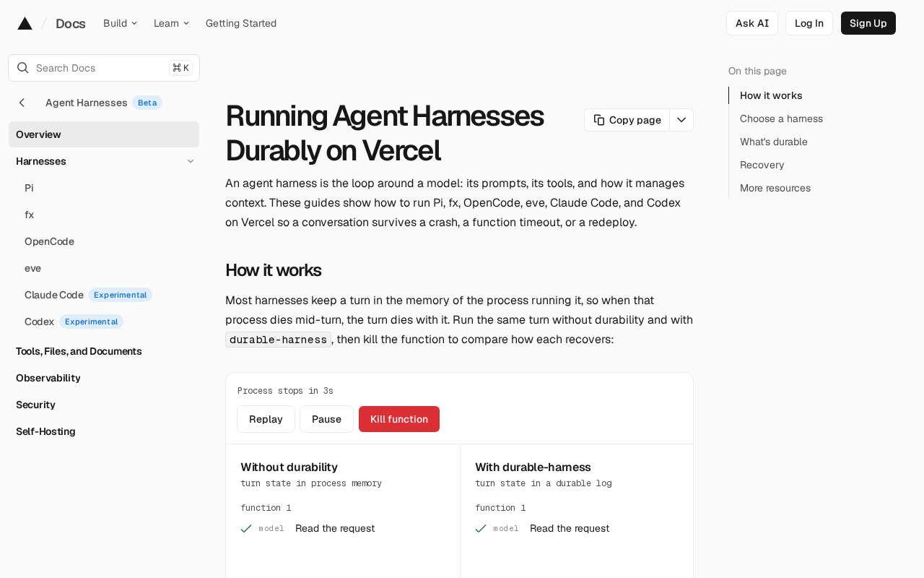Jump to How it works section
Screen dimensions: 924x578
click(771, 95)
